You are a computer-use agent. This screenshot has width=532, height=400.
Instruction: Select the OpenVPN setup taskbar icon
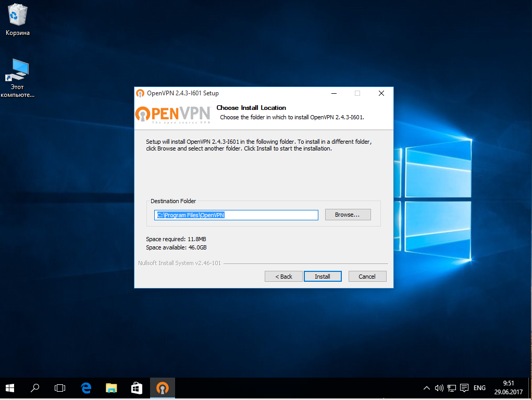163,388
